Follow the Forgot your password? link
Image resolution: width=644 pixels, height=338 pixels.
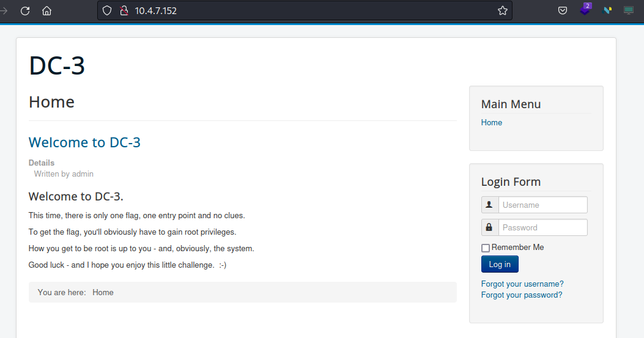point(522,295)
